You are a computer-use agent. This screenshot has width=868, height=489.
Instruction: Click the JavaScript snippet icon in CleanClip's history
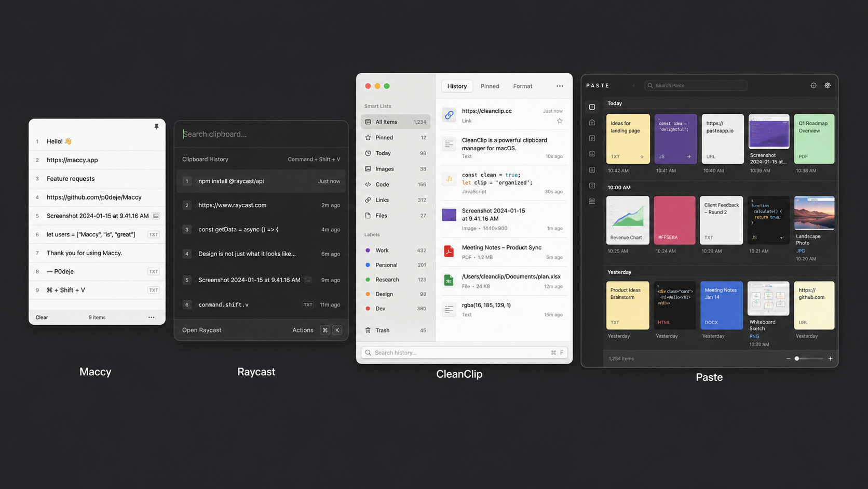(449, 179)
